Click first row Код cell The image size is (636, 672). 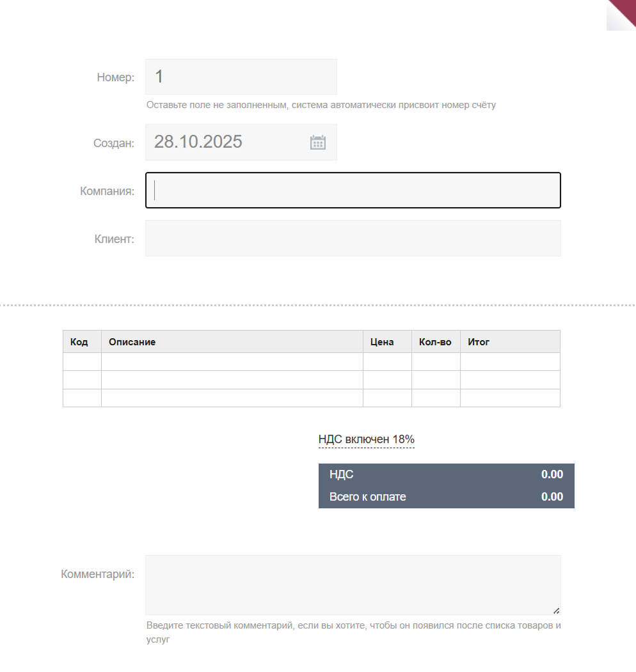coord(82,362)
